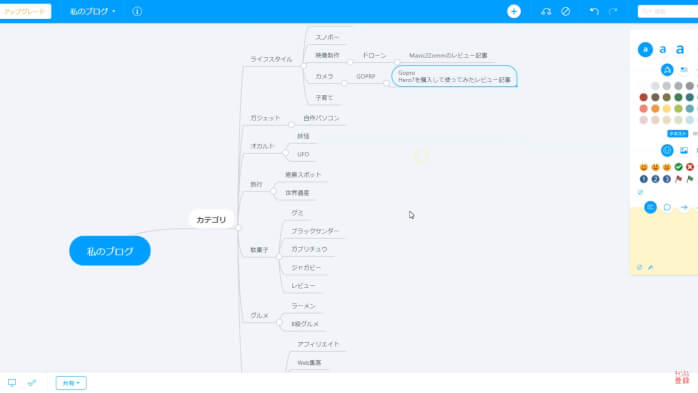This screenshot has width=698, height=393.
Task: Undo the last action
Action: (594, 12)
